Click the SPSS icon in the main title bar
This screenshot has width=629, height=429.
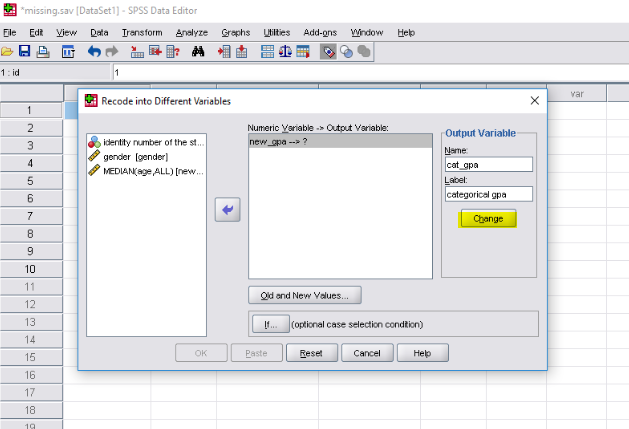[x=10, y=10]
